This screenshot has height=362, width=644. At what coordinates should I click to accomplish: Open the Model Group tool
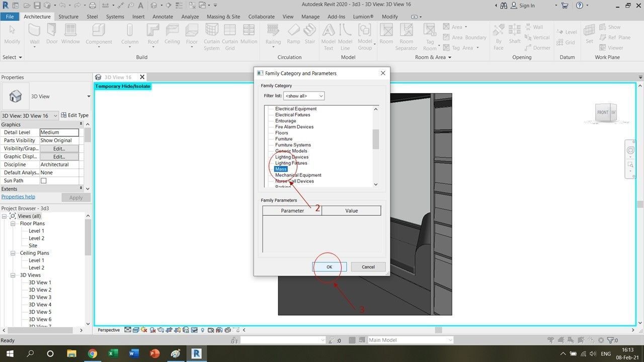click(365, 37)
